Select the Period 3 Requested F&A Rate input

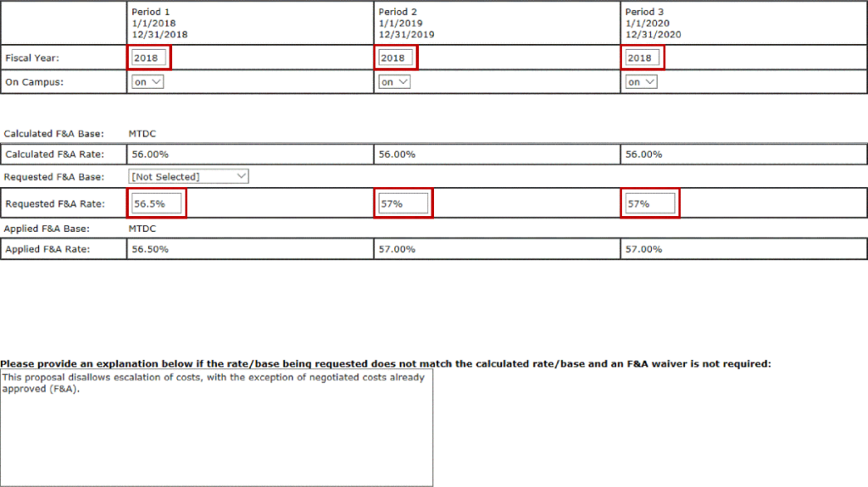[x=650, y=204]
